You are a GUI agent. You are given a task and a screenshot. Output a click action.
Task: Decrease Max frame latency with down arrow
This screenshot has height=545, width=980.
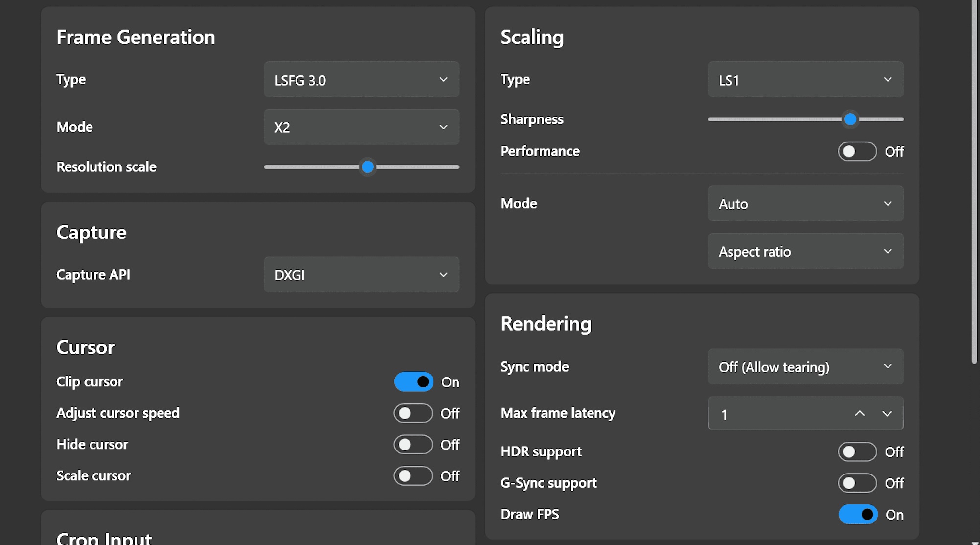tap(887, 414)
